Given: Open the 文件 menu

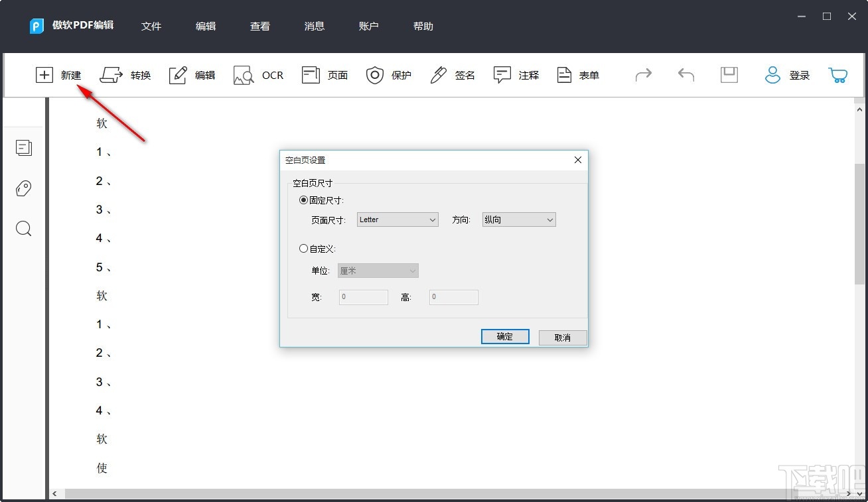Looking at the screenshot, I should [151, 26].
